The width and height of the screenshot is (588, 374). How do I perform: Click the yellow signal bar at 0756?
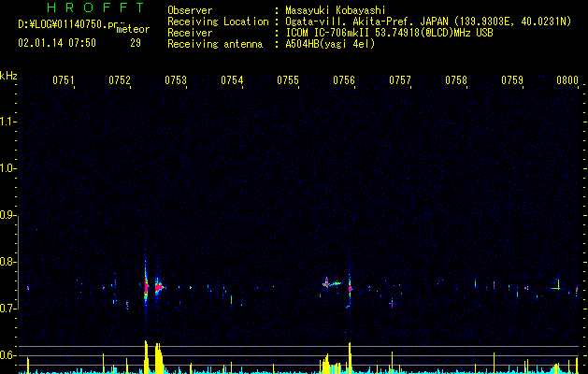(x=350, y=357)
